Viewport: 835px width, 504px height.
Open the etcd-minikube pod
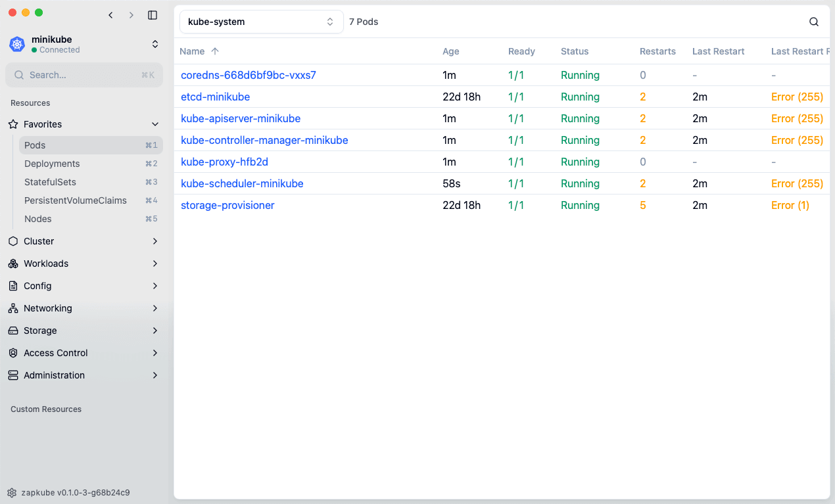216,97
